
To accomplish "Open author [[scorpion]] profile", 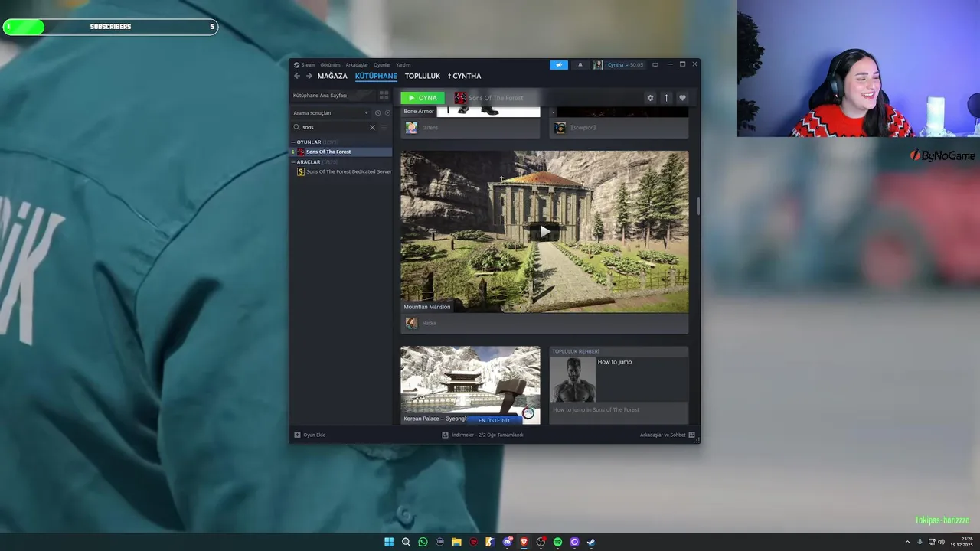I will (583, 128).
